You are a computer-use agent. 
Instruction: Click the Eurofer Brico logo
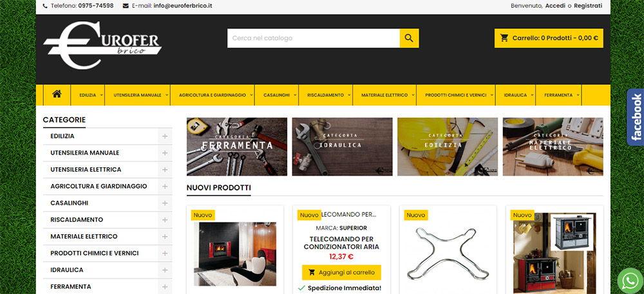click(102, 45)
